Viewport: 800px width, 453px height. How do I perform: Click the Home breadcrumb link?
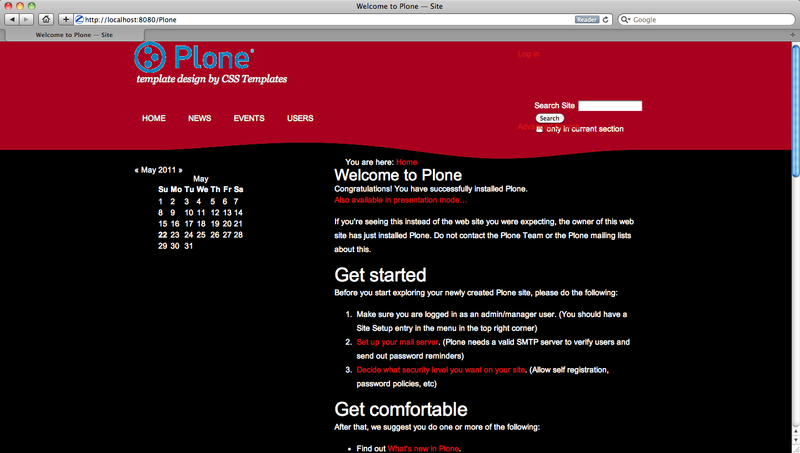click(x=406, y=162)
